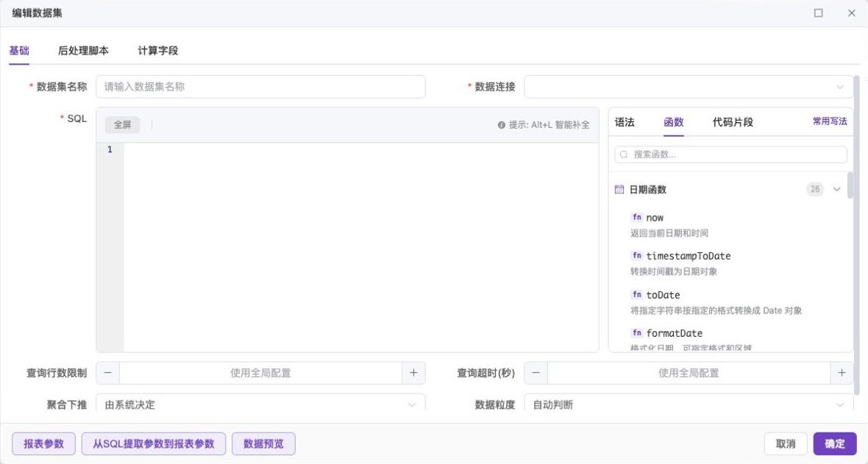Focus the 数据集名称 input field

pyautogui.click(x=260, y=86)
